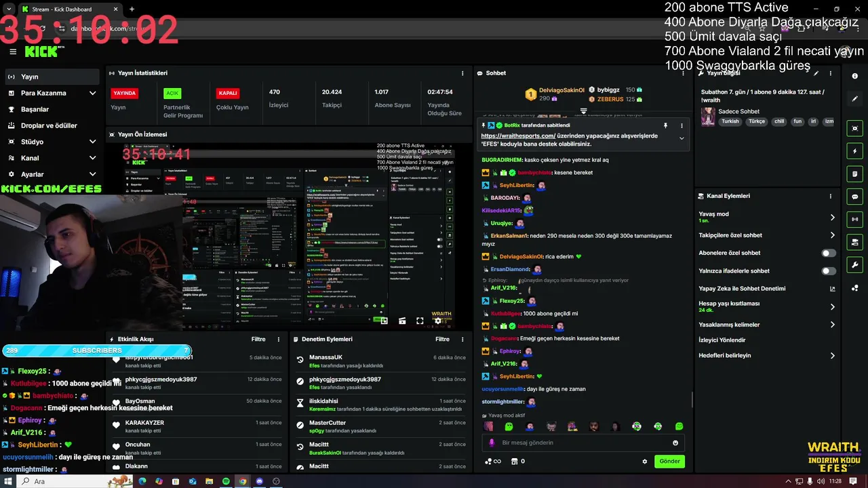Open Başarılar in the sidebar

(x=52, y=109)
